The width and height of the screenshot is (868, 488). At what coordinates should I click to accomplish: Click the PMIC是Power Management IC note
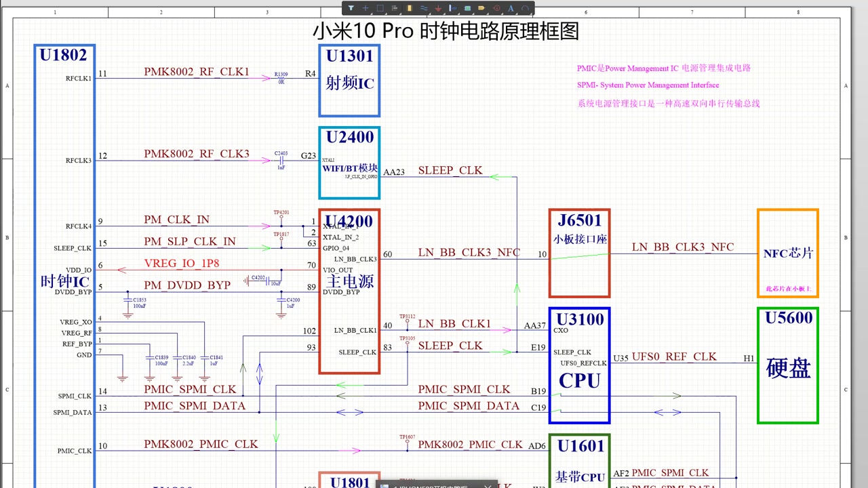(664, 68)
